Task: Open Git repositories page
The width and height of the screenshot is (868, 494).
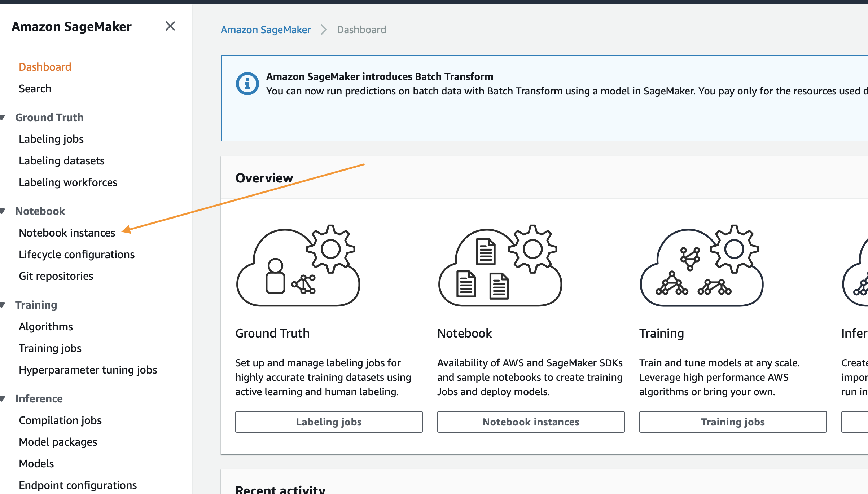Action: click(x=56, y=276)
